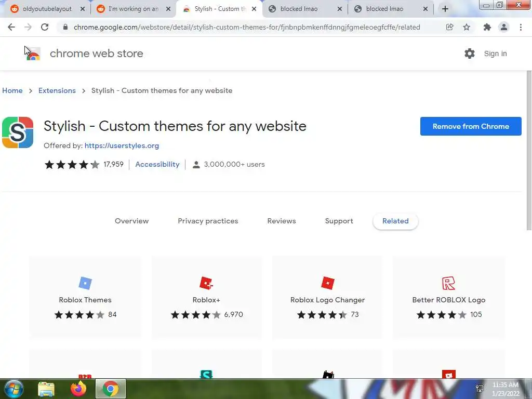Switch to the first blocked lmao tab
This screenshot has height=399, width=532.
coord(299,9)
